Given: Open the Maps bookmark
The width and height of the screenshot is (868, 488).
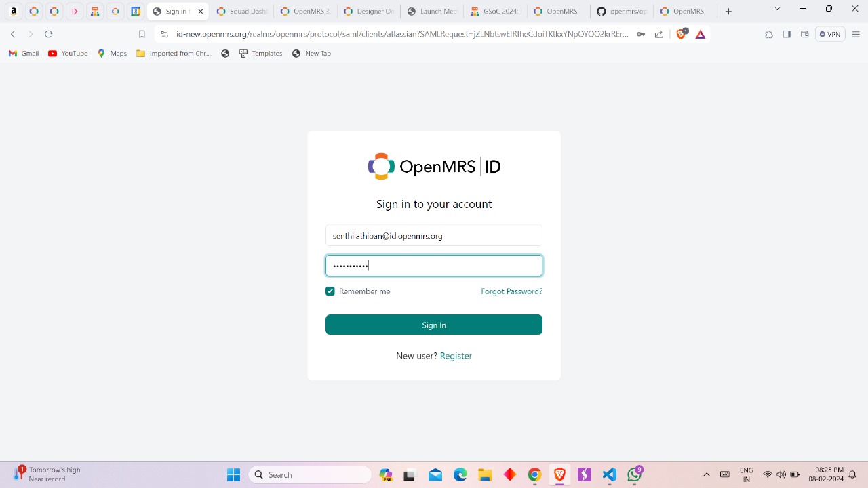Looking at the screenshot, I should 113,54.
